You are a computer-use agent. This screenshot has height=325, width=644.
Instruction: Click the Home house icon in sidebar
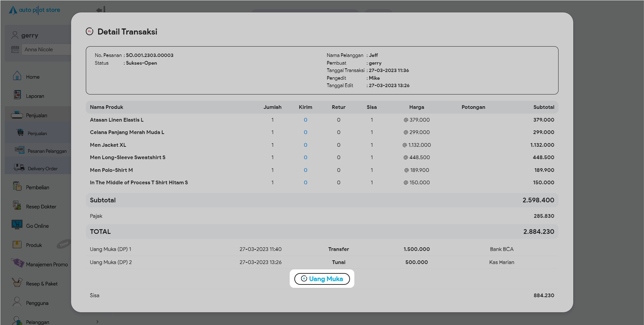click(17, 76)
